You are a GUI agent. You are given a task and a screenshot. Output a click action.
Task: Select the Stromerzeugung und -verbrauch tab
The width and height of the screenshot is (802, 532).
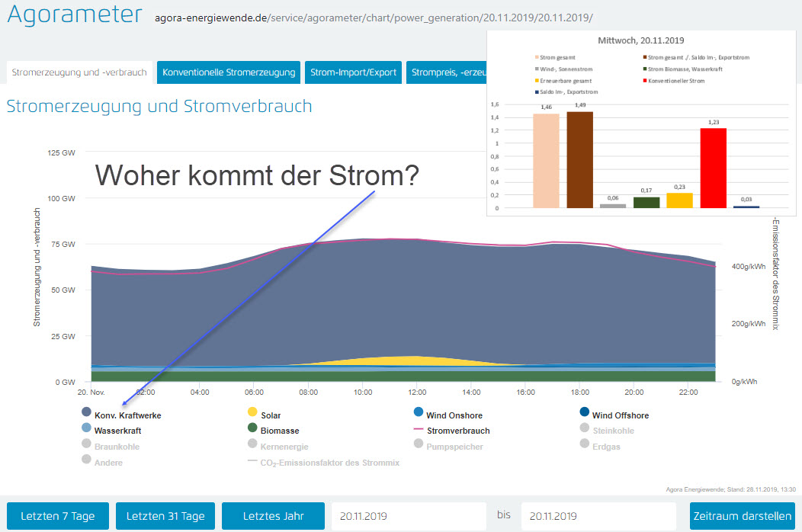coord(79,72)
